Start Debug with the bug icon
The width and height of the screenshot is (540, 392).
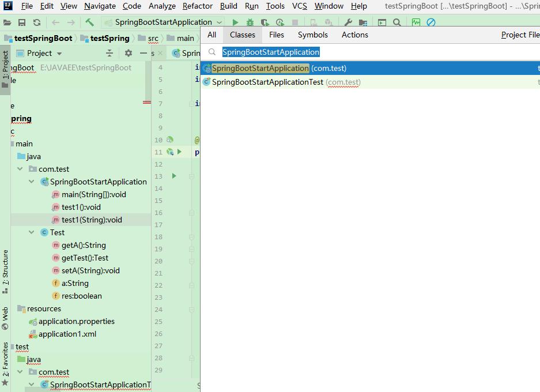click(x=250, y=22)
